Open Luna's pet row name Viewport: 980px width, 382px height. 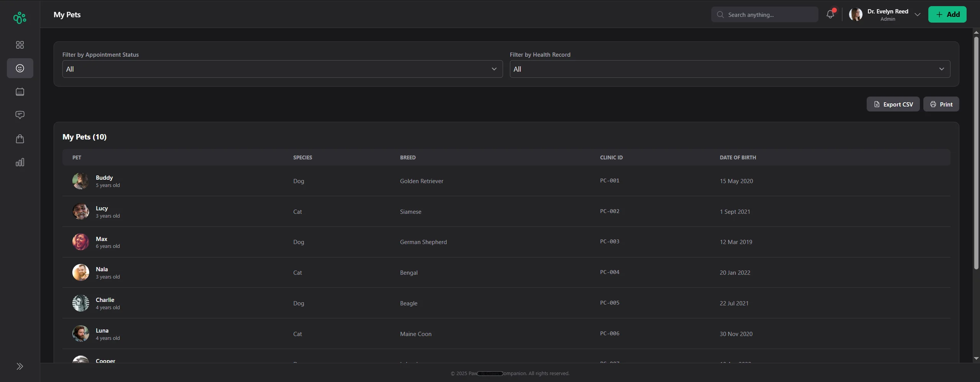pos(102,330)
